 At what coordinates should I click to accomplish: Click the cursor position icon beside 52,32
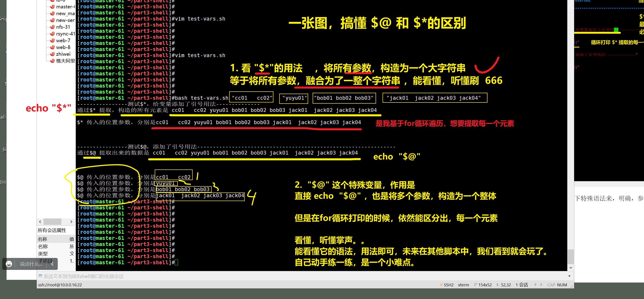point(498,285)
